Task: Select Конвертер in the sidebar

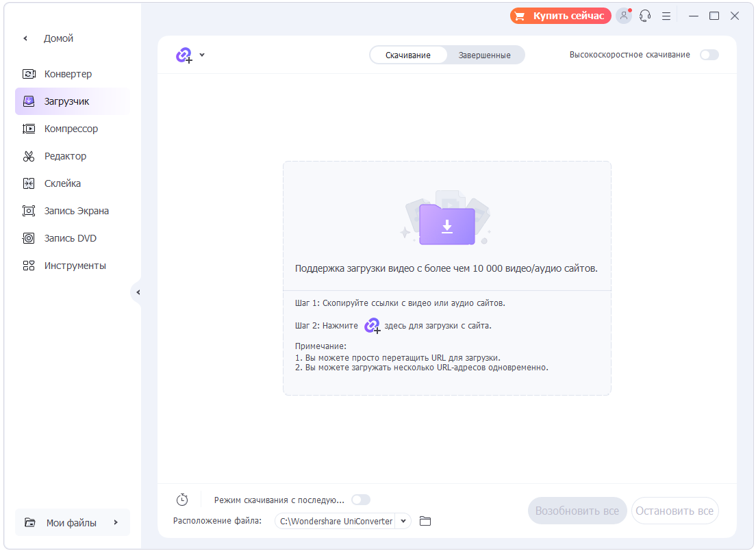Action: coord(73,74)
